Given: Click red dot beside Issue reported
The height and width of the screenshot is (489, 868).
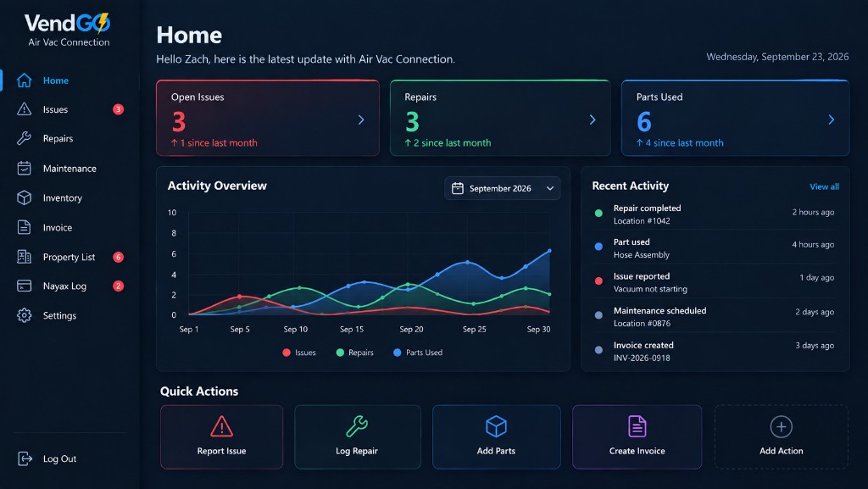Looking at the screenshot, I should click(x=598, y=281).
